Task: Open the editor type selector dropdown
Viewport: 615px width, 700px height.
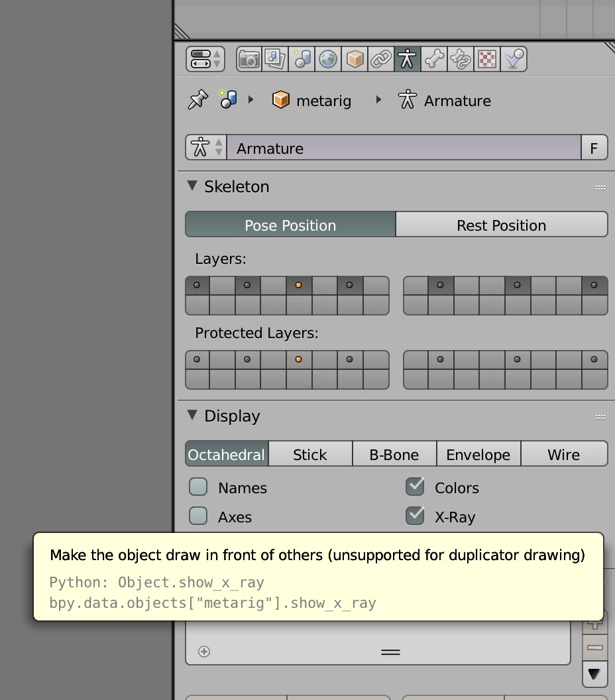Action: tap(205, 59)
